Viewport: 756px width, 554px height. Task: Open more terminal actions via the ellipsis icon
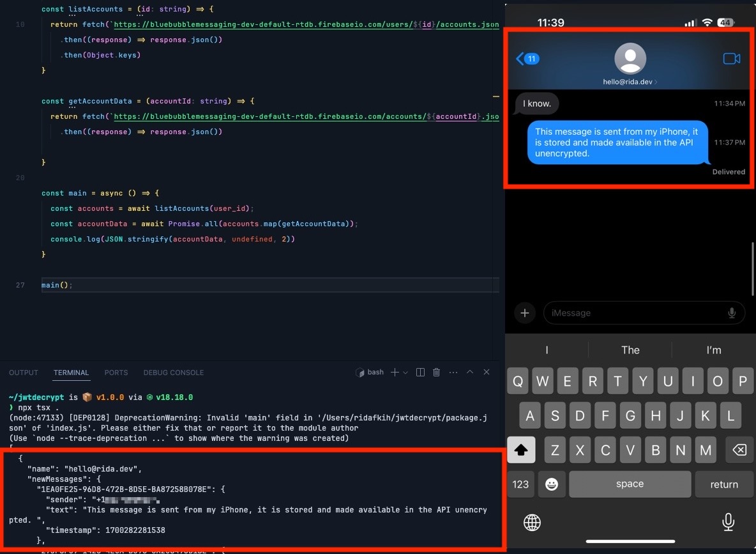point(453,372)
